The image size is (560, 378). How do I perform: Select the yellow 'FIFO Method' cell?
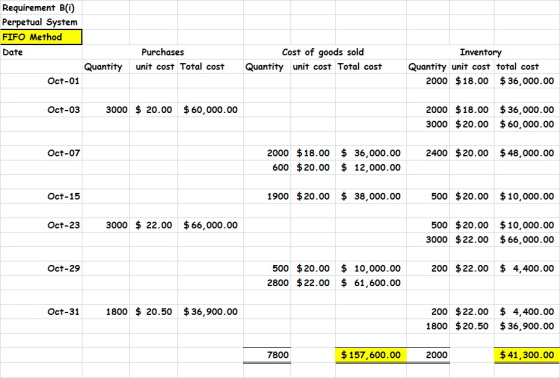(41, 37)
